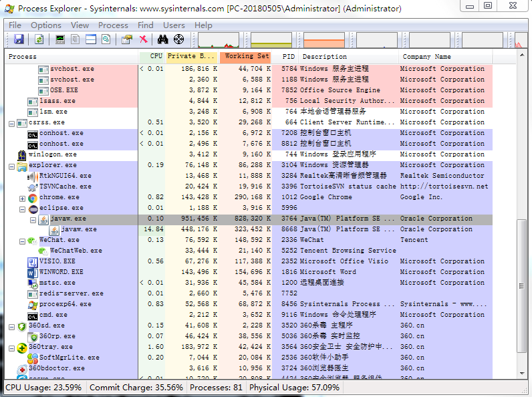Select the redis-server.exe process row
The height and width of the screenshot is (397, 532).
pyautogui.click(x=249, y=293)
